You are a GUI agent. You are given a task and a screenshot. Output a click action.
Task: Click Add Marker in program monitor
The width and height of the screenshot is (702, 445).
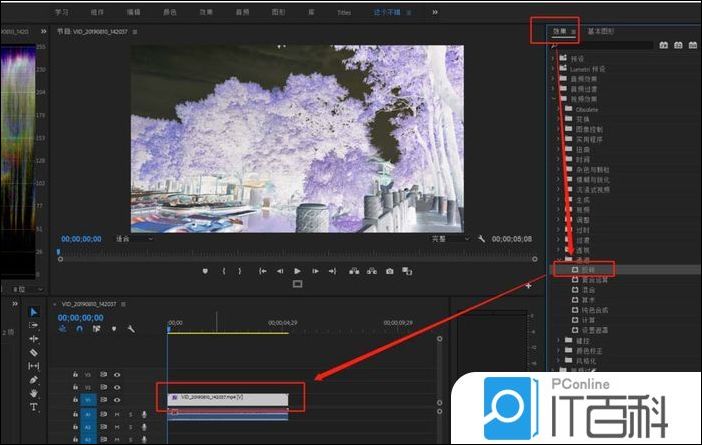point(206,271)
